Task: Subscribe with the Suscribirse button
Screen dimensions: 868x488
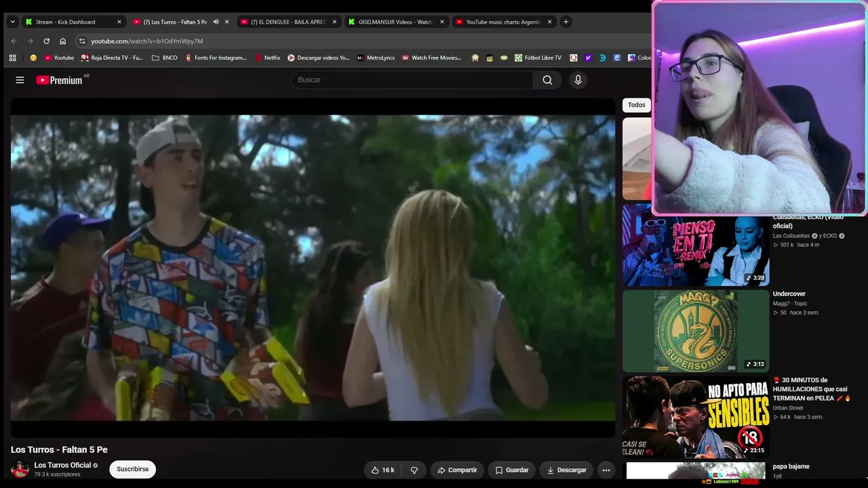Action: [132, 469]
